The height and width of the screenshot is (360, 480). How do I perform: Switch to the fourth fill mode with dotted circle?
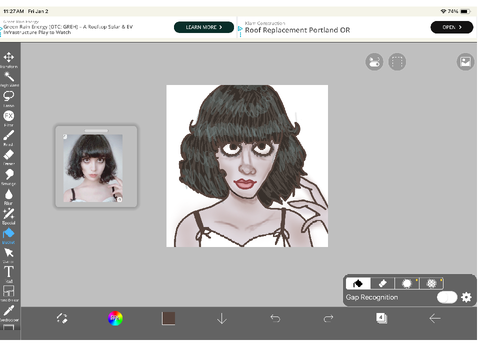(432, 283)
